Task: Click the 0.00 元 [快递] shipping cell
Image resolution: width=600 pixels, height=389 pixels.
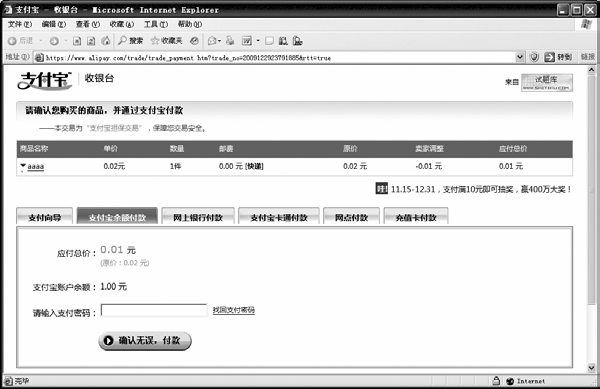Action: tap(241, 166)
